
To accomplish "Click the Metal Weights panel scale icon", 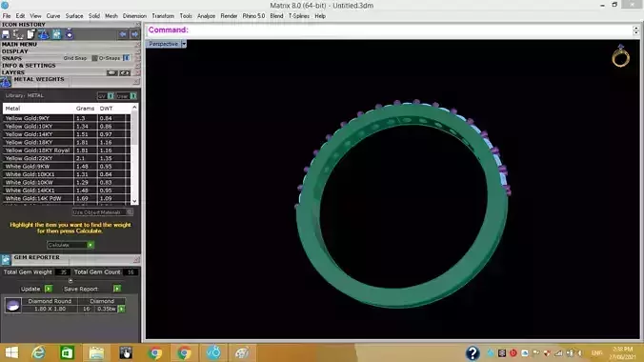I will point(6,82).
